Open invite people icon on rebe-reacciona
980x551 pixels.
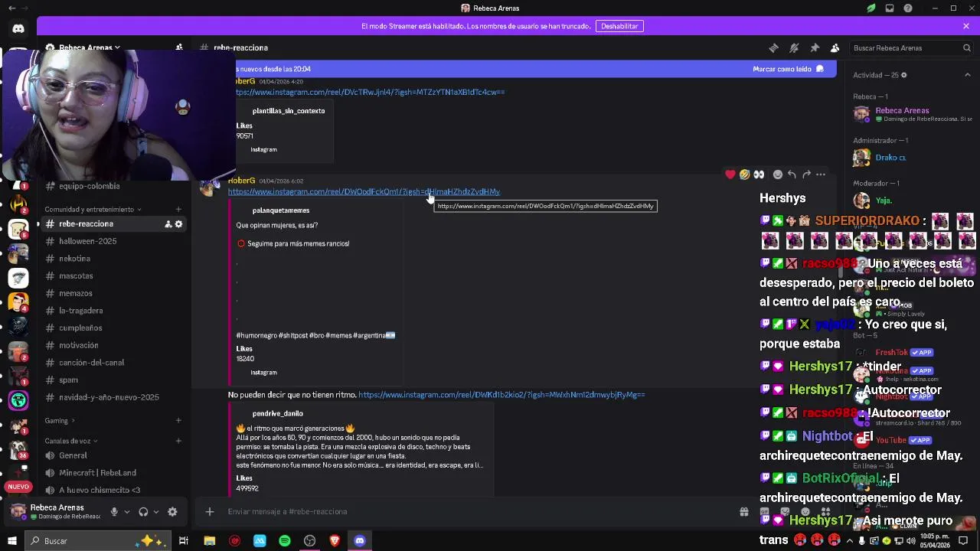(x=168, y=224)
